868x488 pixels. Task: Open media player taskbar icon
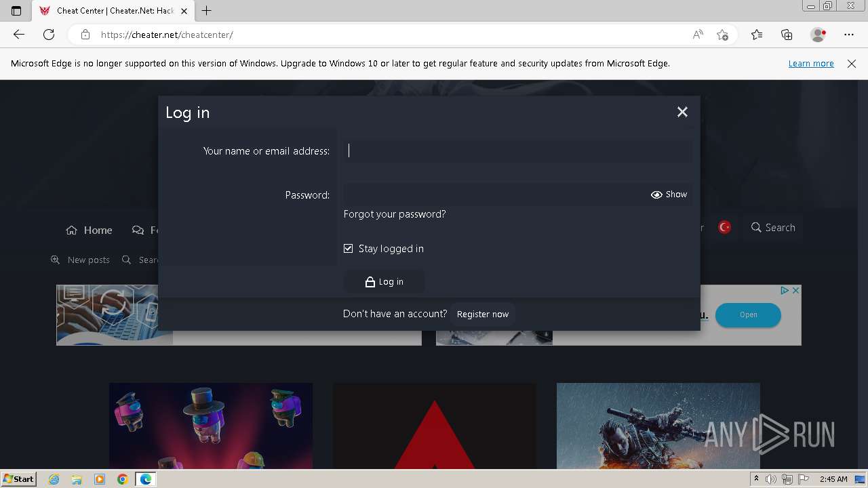[100, 479]
